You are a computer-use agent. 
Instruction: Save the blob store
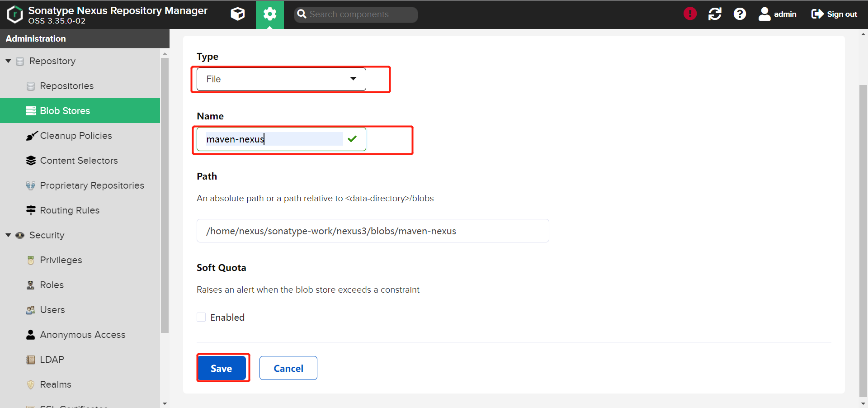[222, 368]
